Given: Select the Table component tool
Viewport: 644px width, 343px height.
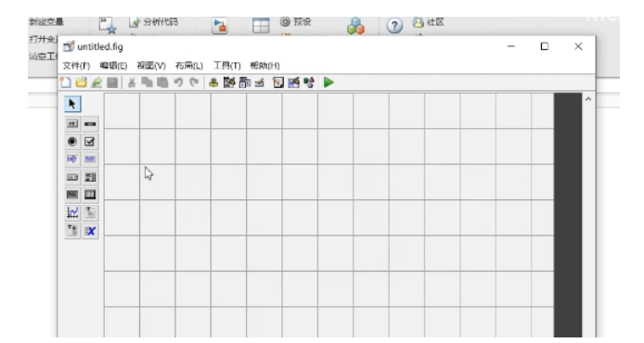Looking at the screenshot, I should [x=90, y=195].
